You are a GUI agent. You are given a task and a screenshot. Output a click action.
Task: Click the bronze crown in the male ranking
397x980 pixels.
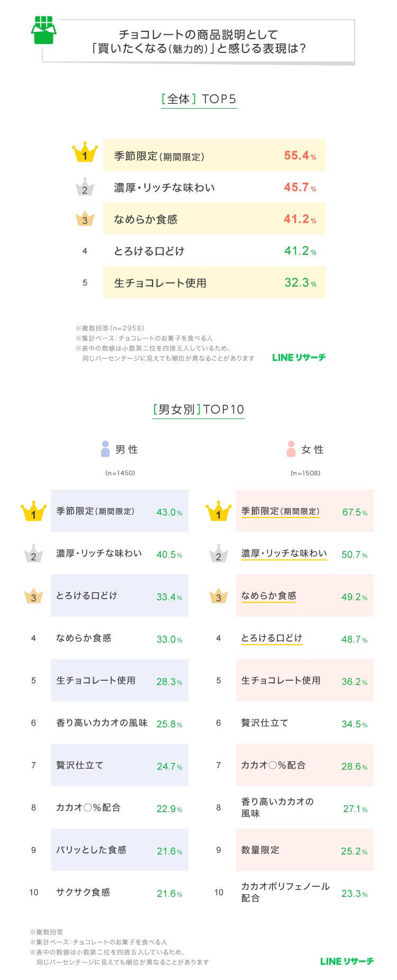tap(33, 596)
